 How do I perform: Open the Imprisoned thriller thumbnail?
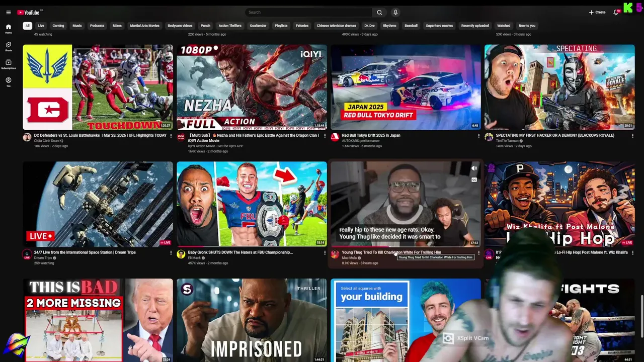(x=252, y=320)
